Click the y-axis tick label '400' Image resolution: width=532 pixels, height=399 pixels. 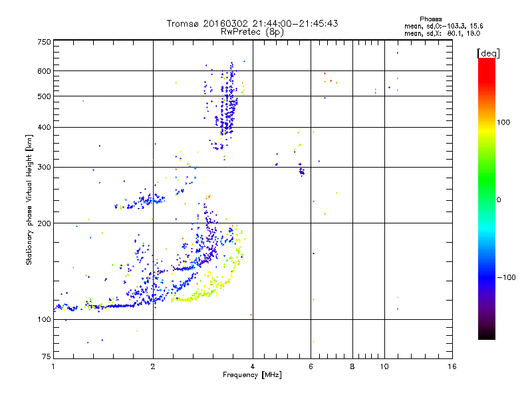click(44, 127)
